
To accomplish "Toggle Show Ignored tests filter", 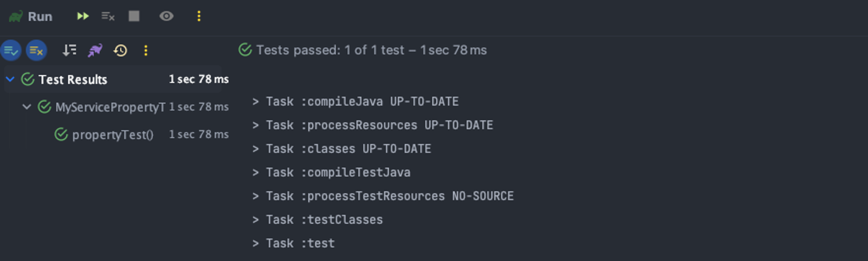I will tap(36, 50).
